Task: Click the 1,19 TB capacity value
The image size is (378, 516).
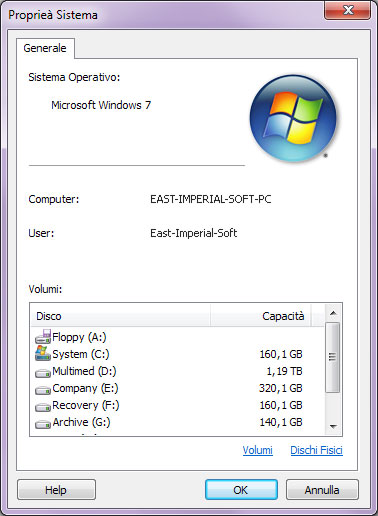Action: click(x=284, y=371)
